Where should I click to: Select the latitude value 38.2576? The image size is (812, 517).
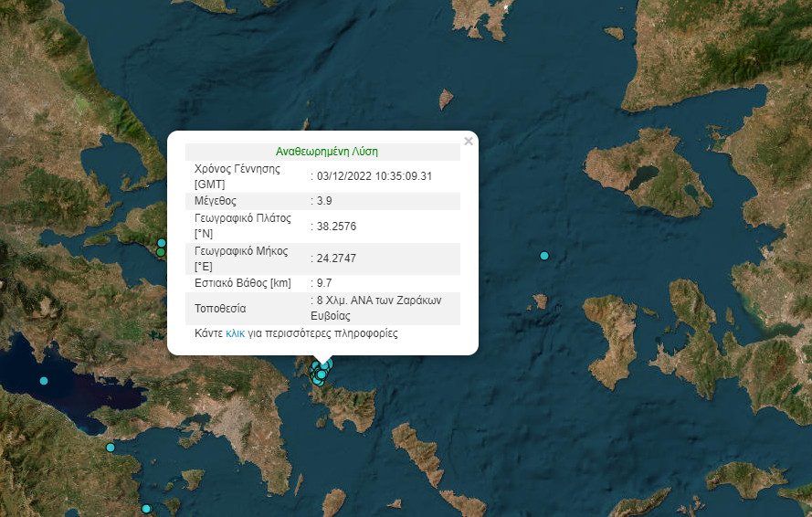point(336,226)
